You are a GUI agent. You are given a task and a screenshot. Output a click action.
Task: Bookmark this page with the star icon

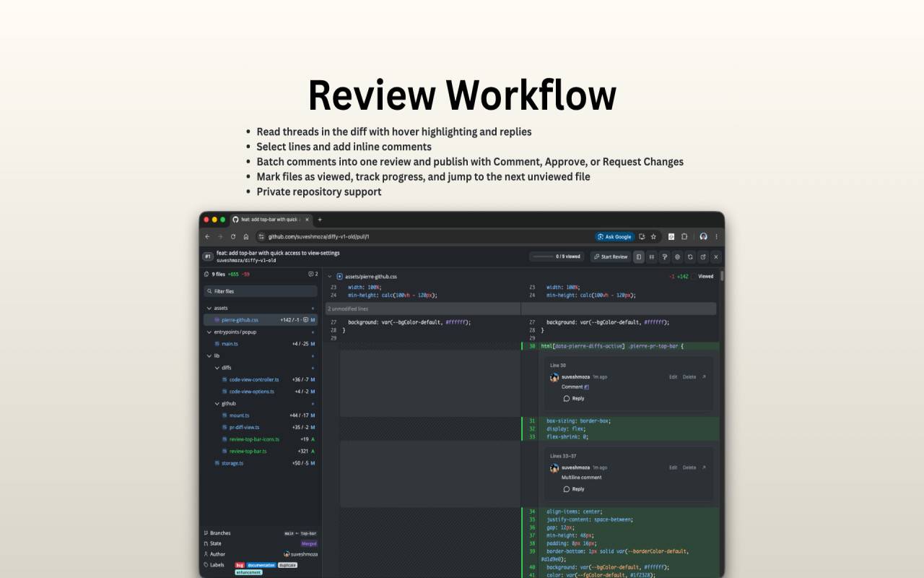coord(653,236)
